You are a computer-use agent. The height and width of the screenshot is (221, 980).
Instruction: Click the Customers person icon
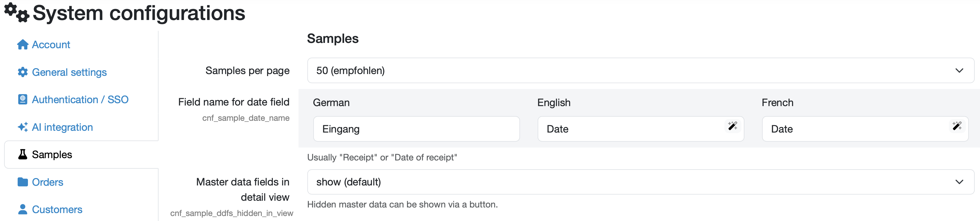pyautogui.click(x=22, y=210)
